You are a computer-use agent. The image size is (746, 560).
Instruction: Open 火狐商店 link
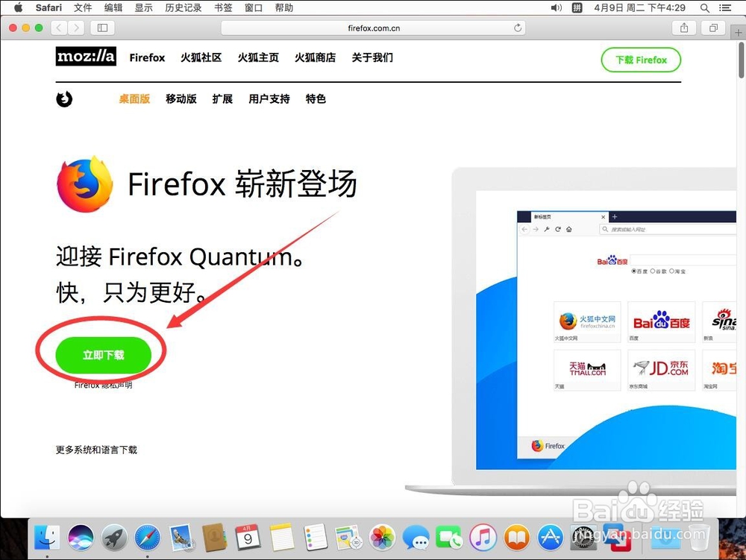click(x=315, y=57)
